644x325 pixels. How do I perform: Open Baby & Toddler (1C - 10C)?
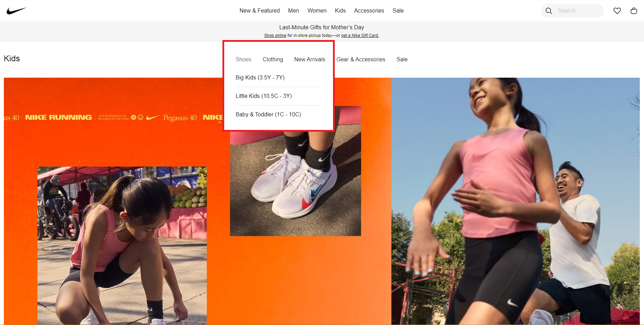point(268,114)
